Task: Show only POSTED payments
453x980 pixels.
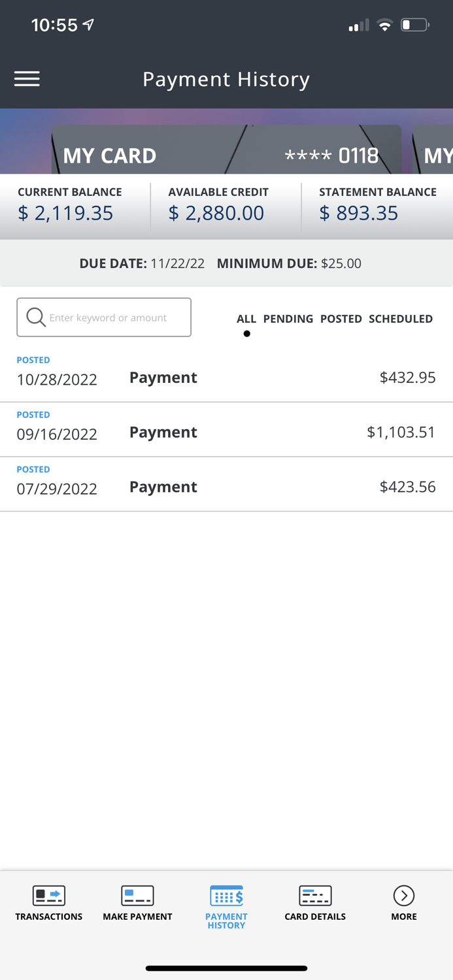Action: 341,319
